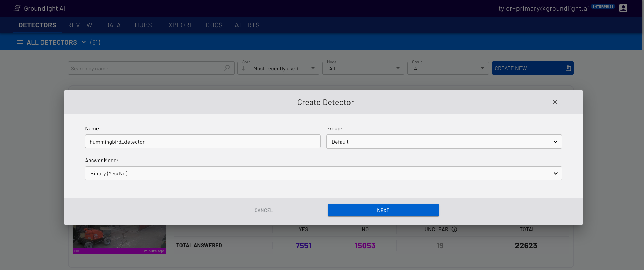Close the Create Detector dialog

coord(555,102)
